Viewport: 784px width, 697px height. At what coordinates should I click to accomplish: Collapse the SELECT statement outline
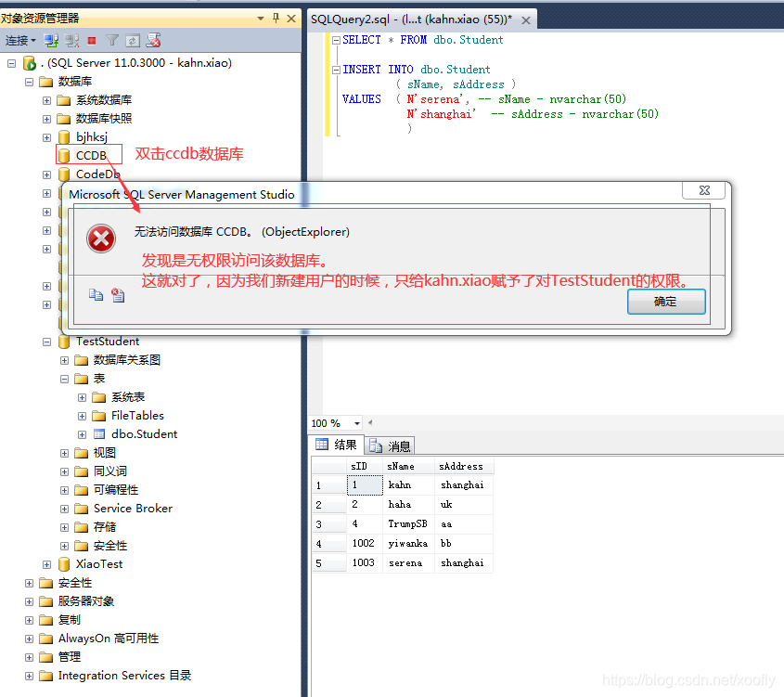[x=337, y=40]
